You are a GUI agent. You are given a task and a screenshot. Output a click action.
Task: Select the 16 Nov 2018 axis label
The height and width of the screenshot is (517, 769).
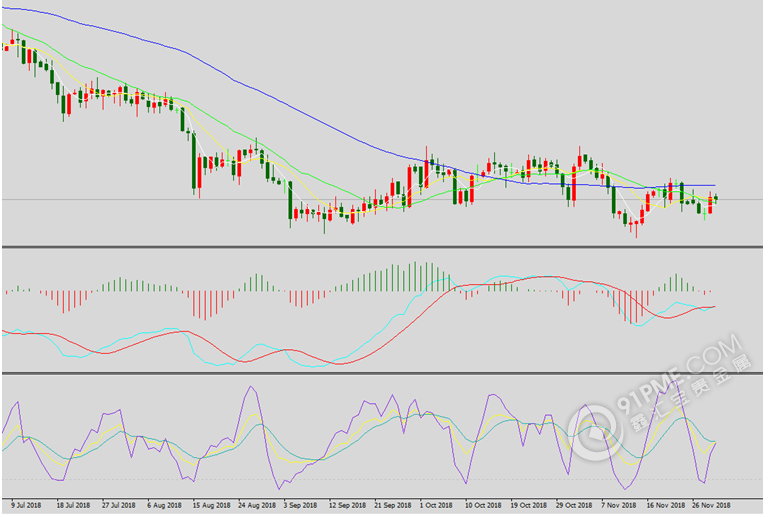tap(666, 505)
